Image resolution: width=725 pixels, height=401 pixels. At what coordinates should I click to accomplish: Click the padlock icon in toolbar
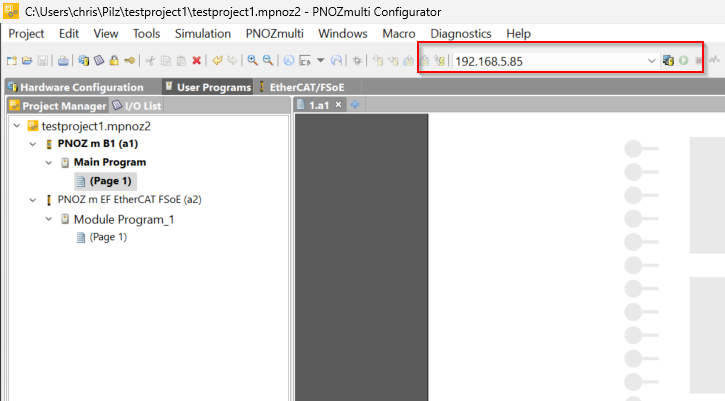click(114, 61)
